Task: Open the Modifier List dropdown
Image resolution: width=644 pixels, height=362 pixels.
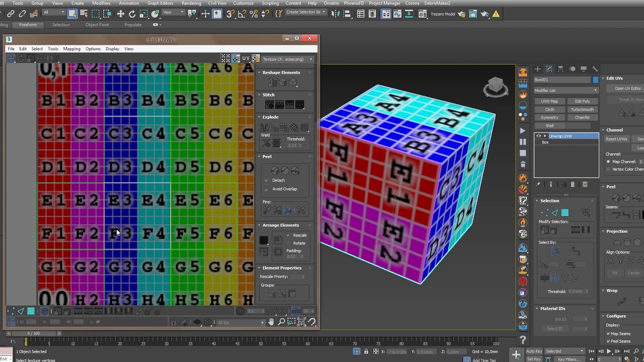Action: 566,90
